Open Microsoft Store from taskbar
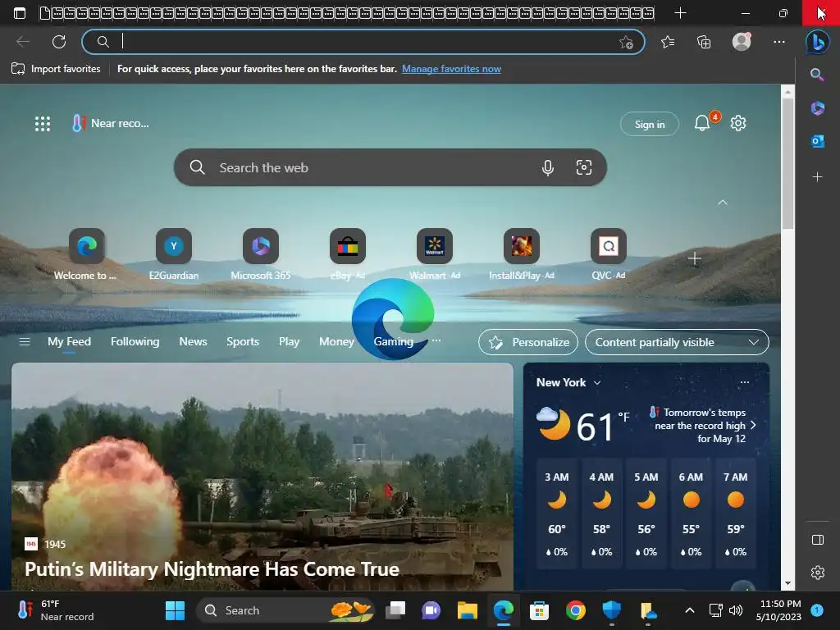Viewport: 840px width, 630px height. coord(540,610)
